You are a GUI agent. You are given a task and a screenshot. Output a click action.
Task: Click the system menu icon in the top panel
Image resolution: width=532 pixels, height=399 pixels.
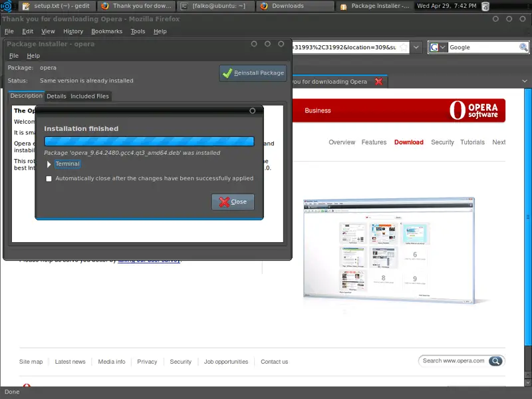coord(7,6)
